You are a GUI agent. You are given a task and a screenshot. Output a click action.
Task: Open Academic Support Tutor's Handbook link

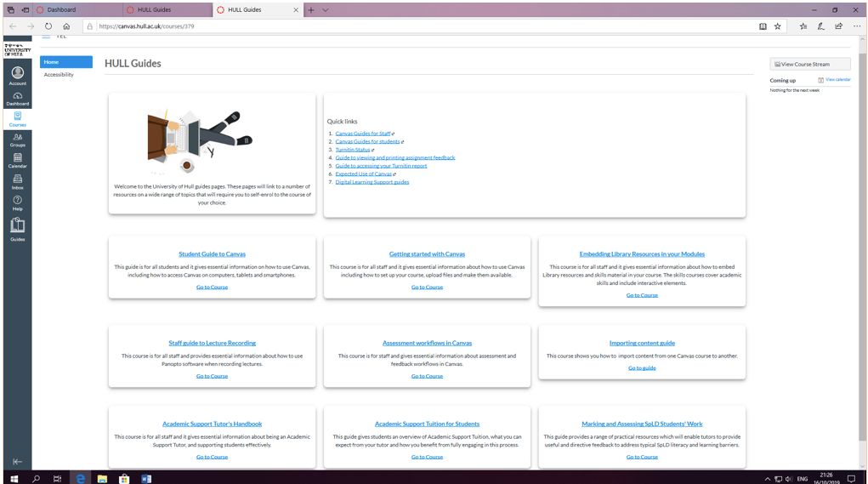click(x=212, y=424)
